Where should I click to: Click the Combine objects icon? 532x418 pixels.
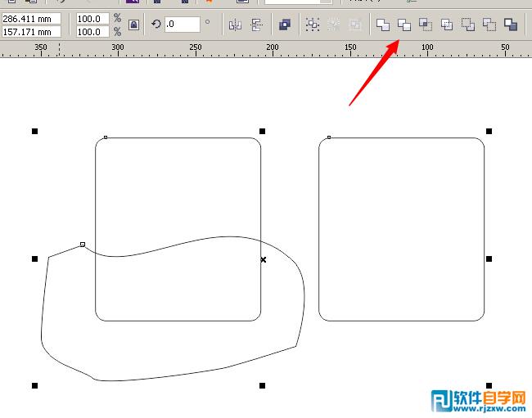[x=285, y=25]
